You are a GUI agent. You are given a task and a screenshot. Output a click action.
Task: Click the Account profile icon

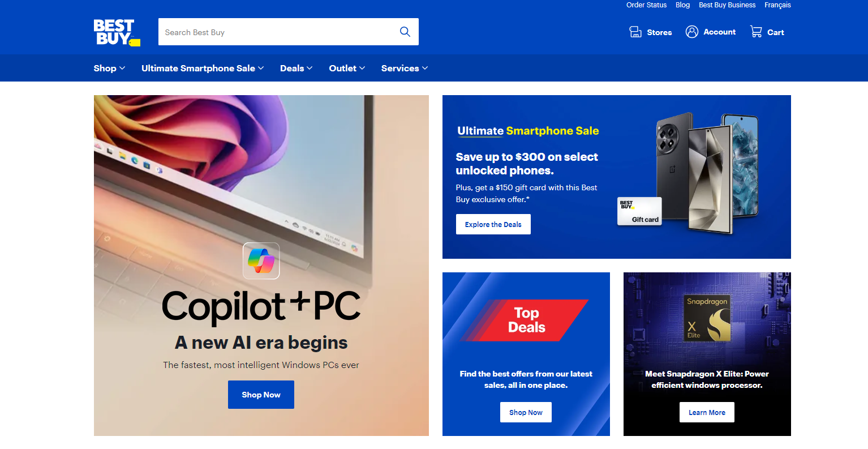click(x=691, y=32)
